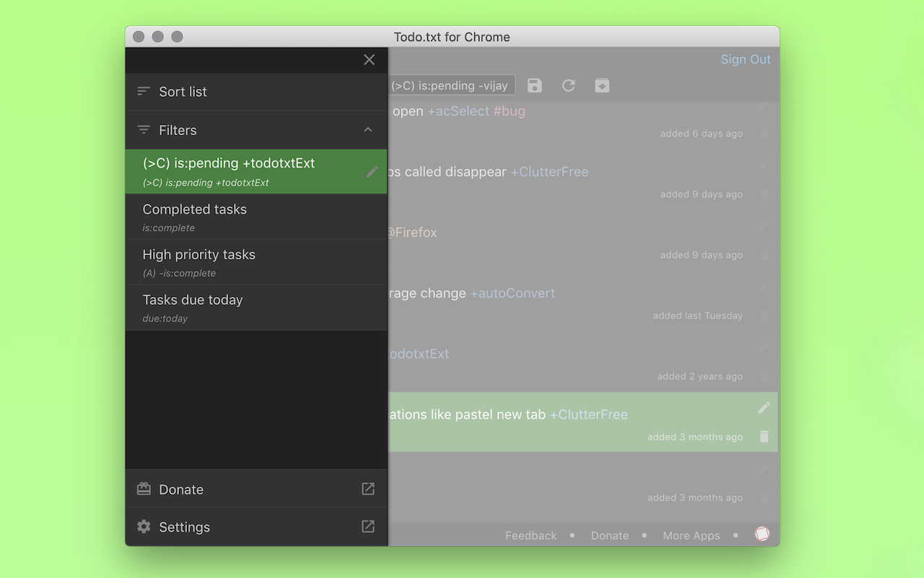Close the side drawer with the X icon
Viewport: 924px width, 578px height.
coord(369,60)
